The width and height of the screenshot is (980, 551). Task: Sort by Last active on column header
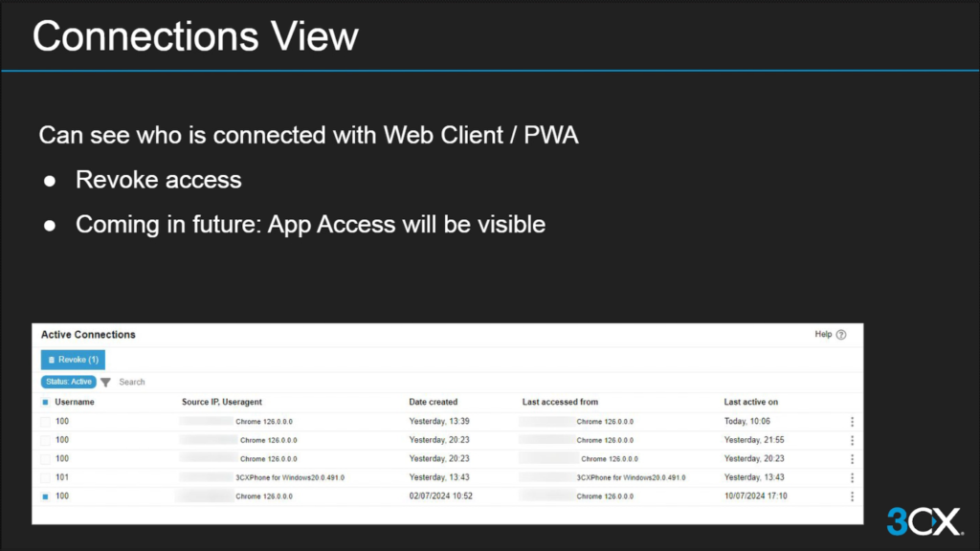(750, 402)
